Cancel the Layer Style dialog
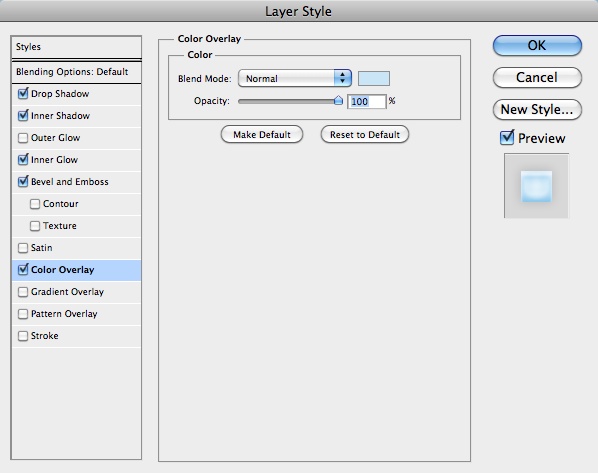The width and height of the screenshot is (598, 473). coord(537,77)
